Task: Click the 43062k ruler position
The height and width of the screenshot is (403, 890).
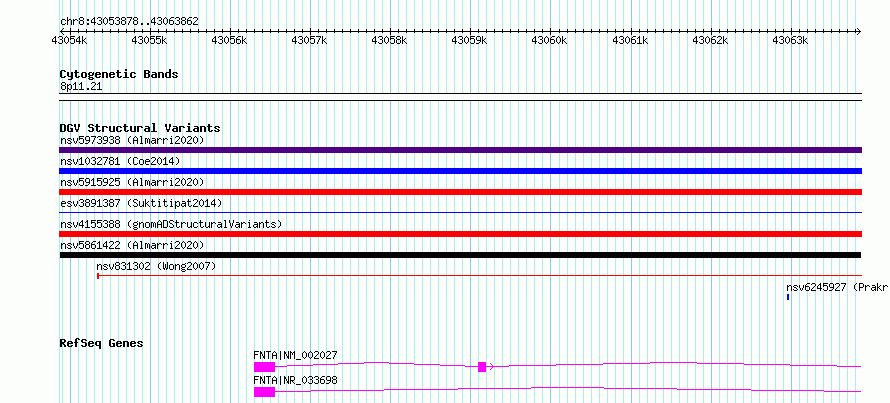Action: (710, 41)
